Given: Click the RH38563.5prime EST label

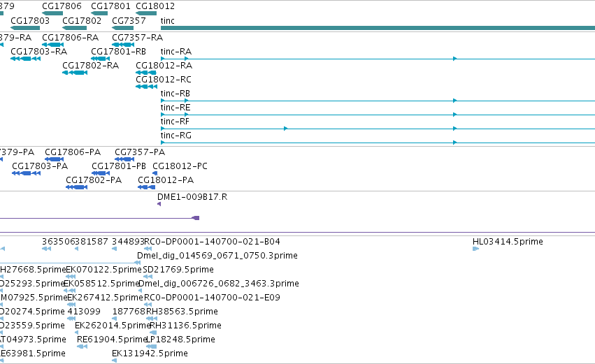Looking at the screenshot, I should point(182,312).
